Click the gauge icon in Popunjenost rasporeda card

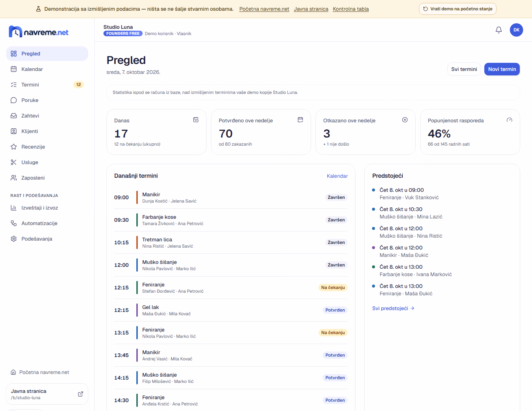(509, 120)
